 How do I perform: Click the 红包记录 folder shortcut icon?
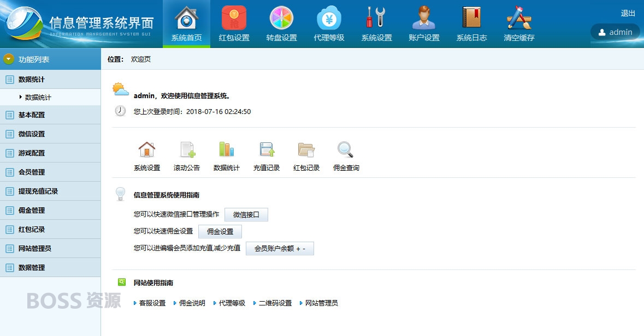click(306, 150)
